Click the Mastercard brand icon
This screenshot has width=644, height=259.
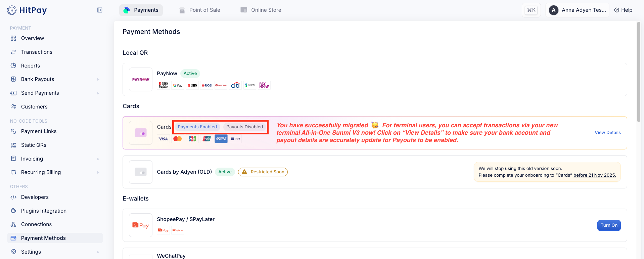178,139
